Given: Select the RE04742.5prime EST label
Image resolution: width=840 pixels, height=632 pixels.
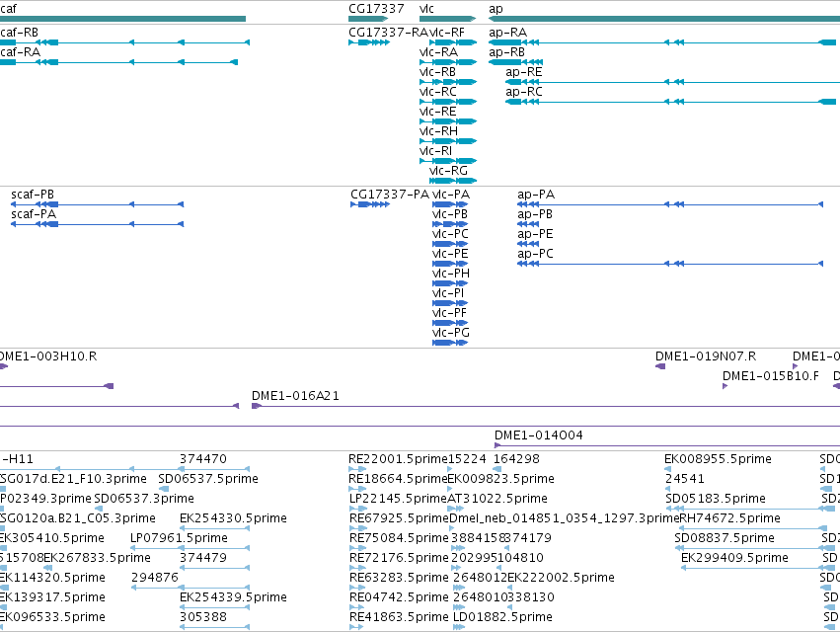Looking at the screenshot, I should 399,597.
